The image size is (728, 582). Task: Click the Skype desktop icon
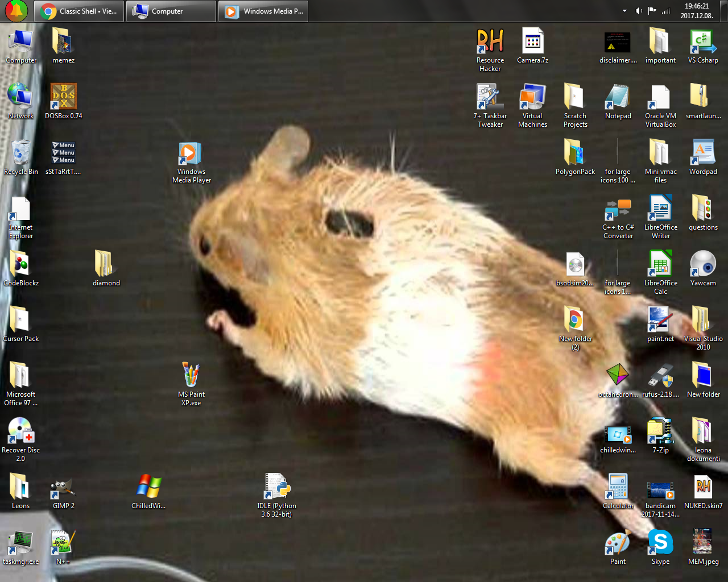660,543
